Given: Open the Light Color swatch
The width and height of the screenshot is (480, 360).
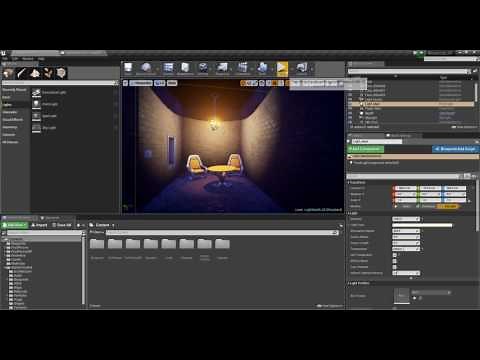Looking at the screenshot, I should coord(422,225).
